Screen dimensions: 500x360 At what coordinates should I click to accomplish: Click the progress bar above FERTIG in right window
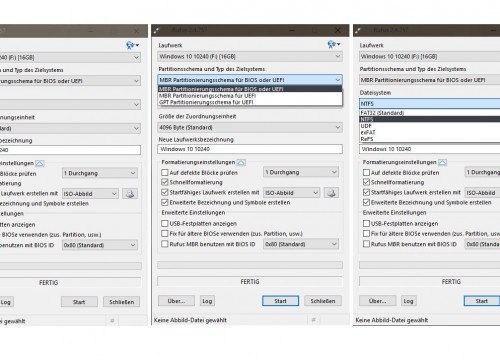coord(429,265)
